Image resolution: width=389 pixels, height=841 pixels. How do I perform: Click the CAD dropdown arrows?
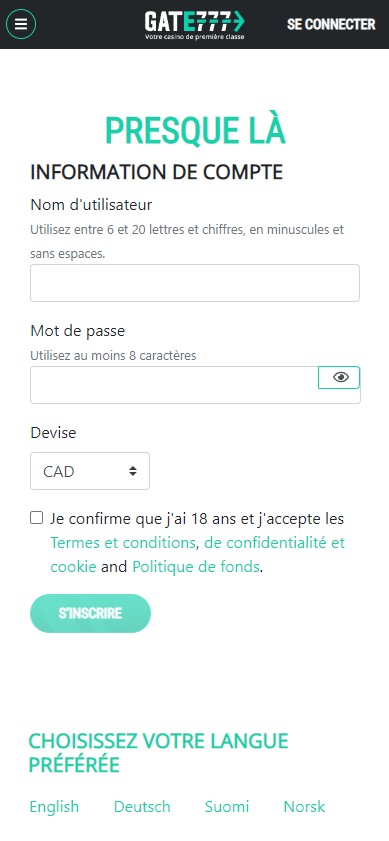click(x=133, y=471)
